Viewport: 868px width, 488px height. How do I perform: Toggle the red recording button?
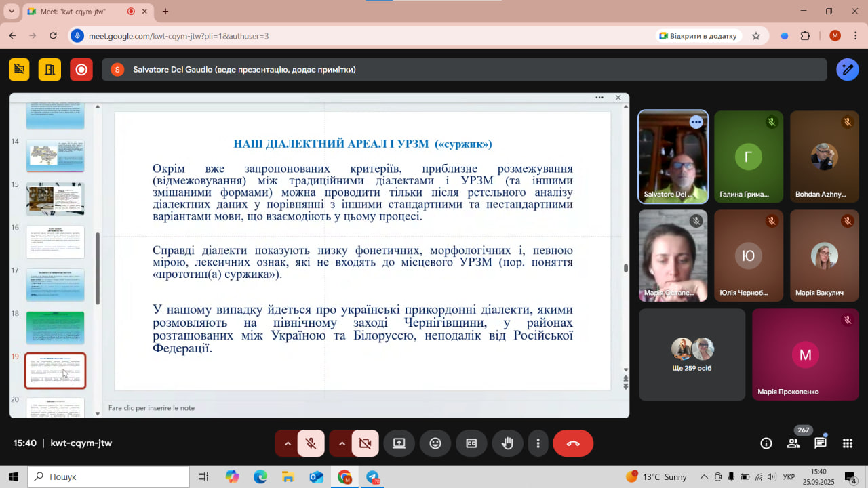click(81, 69)
